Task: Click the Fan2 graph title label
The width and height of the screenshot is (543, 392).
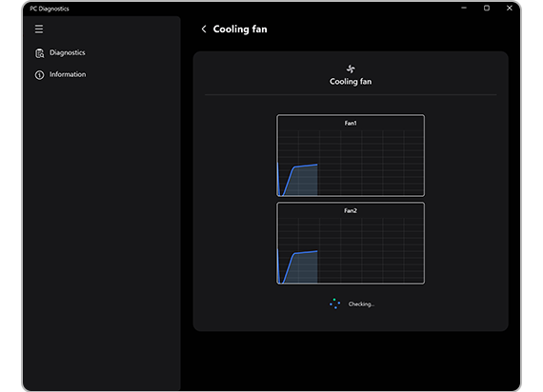Action: click(x=351, y=210)
